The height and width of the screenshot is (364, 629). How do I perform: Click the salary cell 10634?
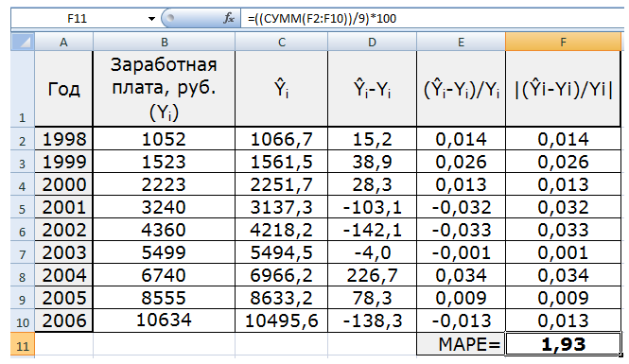click(x=164, y=321)
